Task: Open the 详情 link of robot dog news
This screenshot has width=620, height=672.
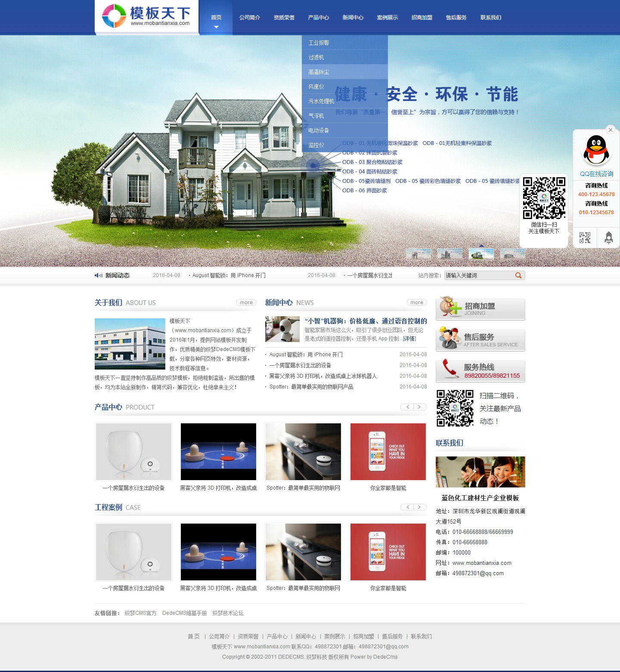Action: click(409, 339)
